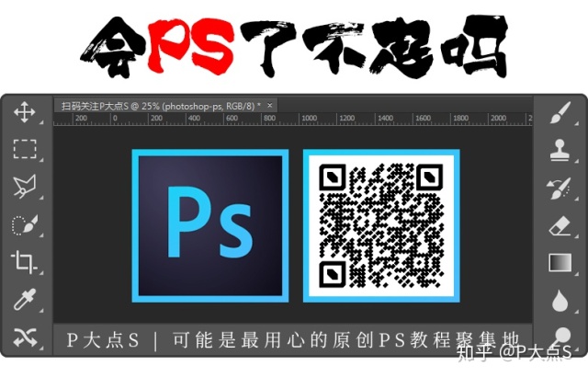Click the 知乎 @P大点S label
588x377 pixels.
click(514, 353)
